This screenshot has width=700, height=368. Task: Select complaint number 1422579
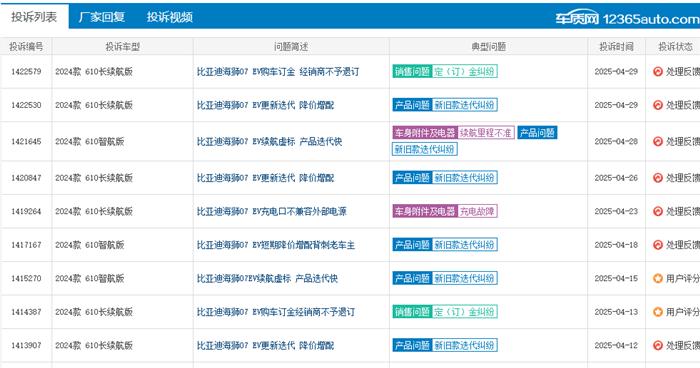(26, 71)
